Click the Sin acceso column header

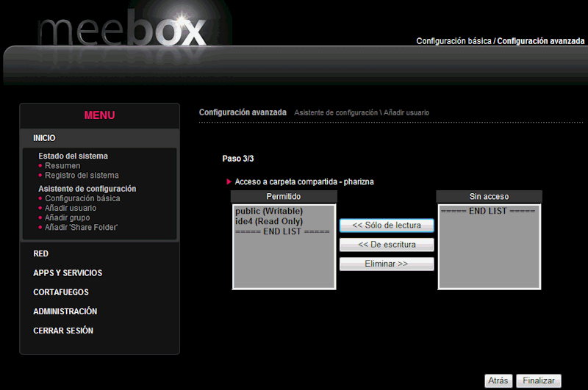click(489, 196)
